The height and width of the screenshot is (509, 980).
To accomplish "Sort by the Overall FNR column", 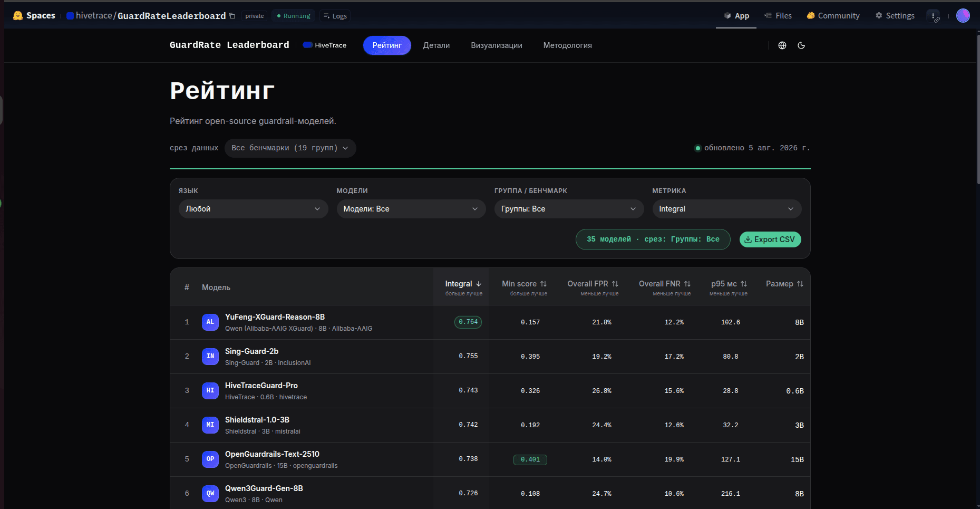I will pos(665,284).
